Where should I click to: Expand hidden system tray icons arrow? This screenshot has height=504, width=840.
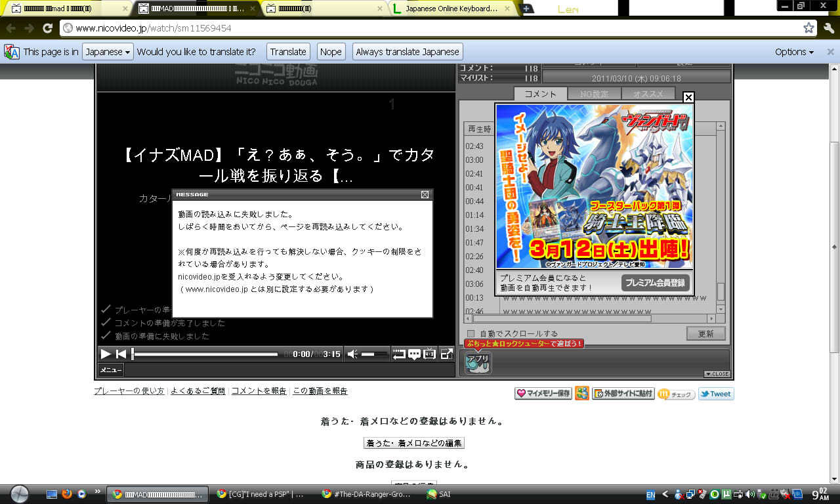point(665,494)
